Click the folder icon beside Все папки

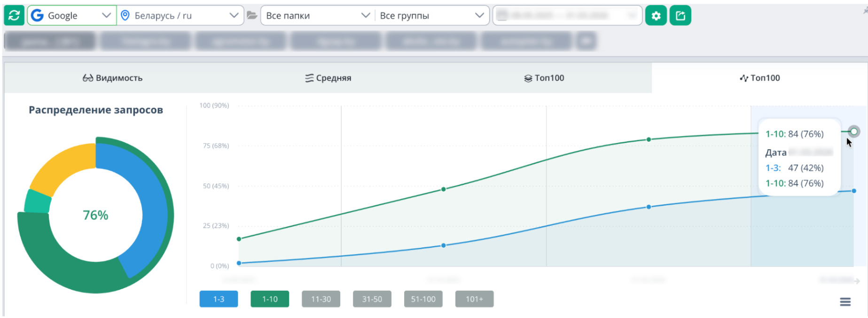click(x=252, y=16)
